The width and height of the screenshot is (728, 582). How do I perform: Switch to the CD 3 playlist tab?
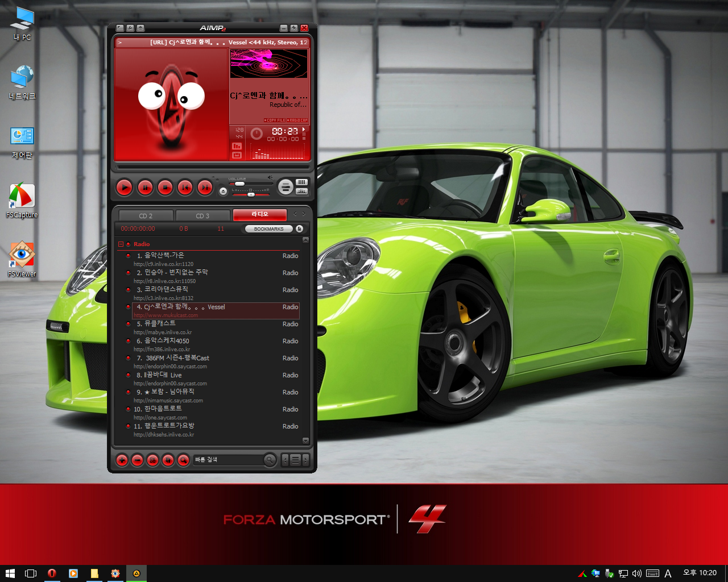[202, 215]
